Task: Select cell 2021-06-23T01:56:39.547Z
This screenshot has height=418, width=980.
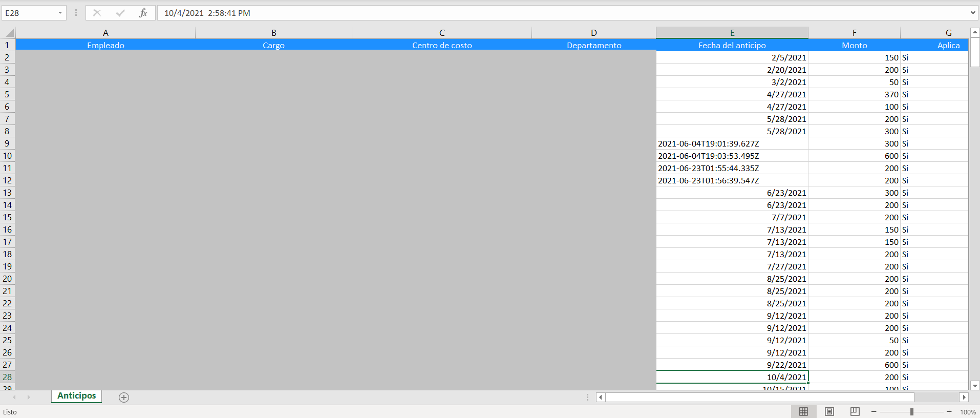Action: pos(732,180)
